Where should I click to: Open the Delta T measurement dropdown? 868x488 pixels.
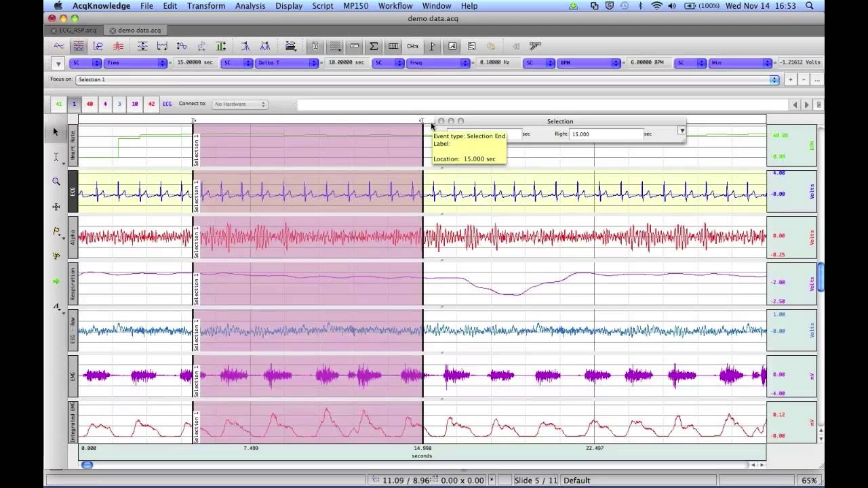tap(288, 63)
